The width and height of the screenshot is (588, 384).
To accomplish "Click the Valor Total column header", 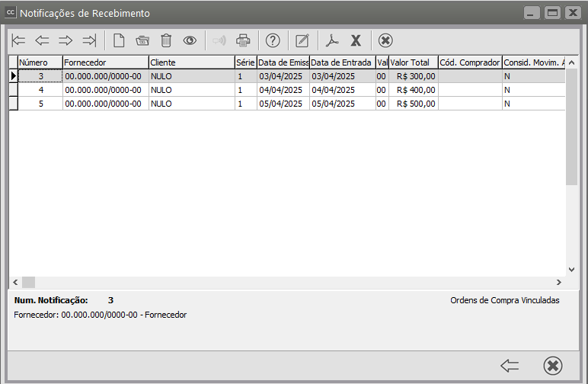I will point(413,62).
